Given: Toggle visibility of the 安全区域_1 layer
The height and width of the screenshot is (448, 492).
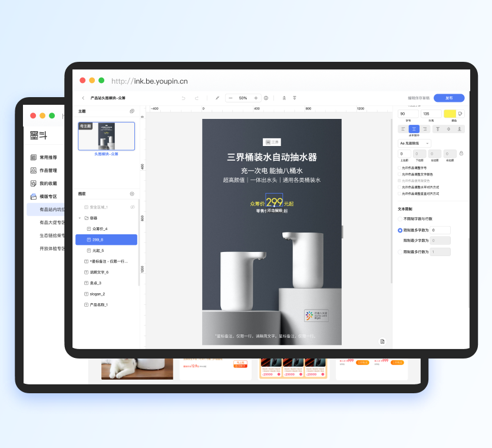Looking at the screenshot, I should 133,207.
